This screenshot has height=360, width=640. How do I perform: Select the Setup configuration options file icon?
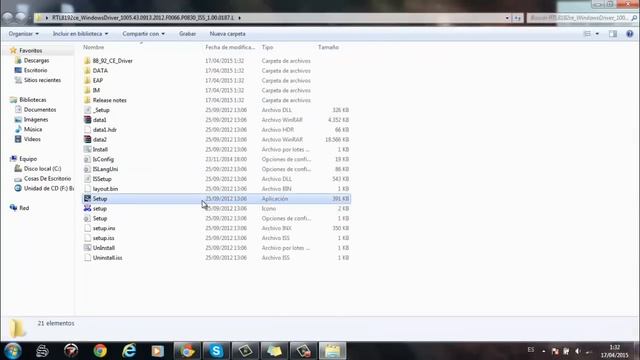[x=87, y=218]
